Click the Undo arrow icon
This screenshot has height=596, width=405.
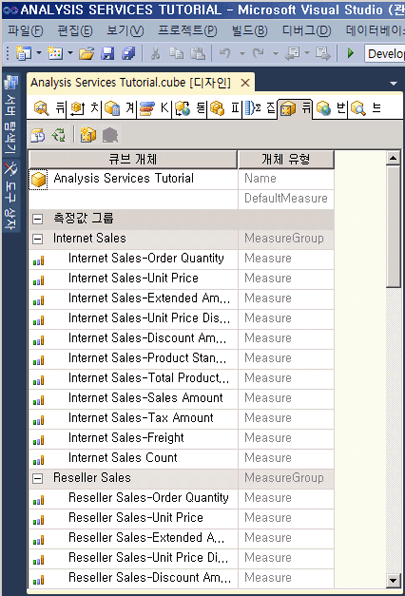[225, 54]
